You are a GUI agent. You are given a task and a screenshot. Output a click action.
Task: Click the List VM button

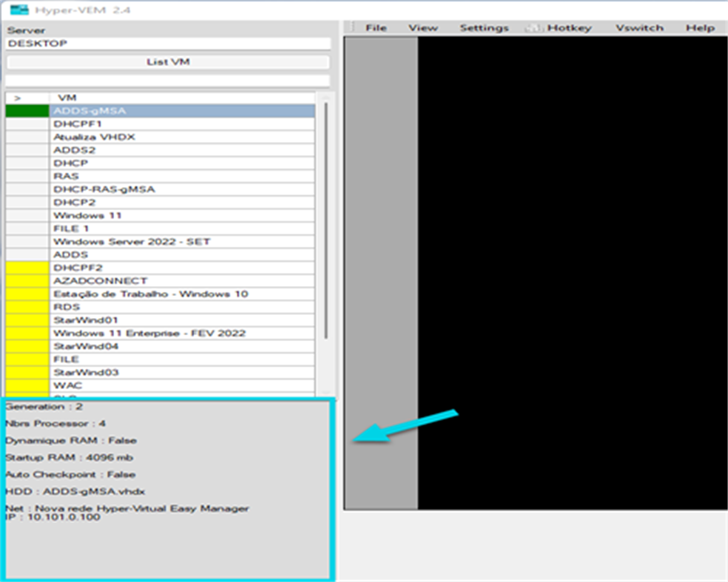(168, 61)
